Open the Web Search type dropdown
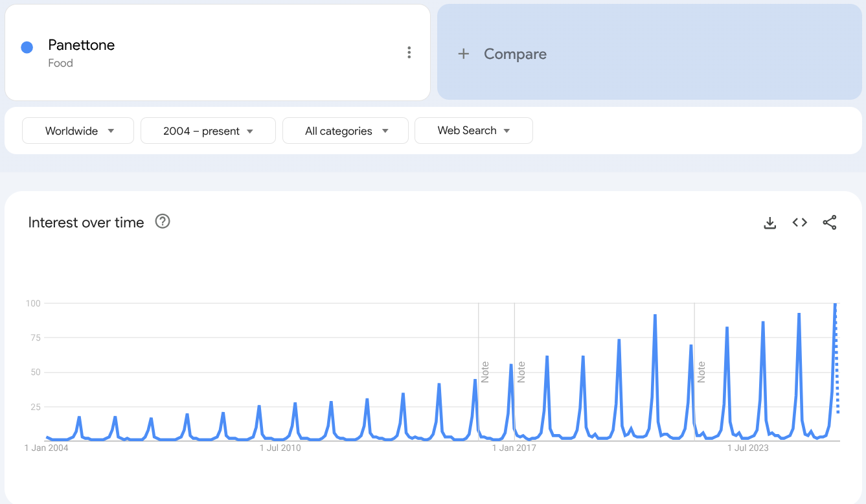Image resolution: width=866 pixels, height=504 pixels. pos(473,130)
